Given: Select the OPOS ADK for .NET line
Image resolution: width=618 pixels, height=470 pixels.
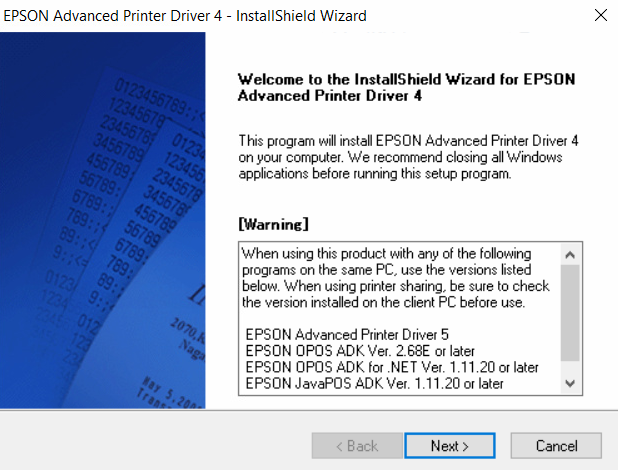Looking at the screenshot, I should coord(391,367).
